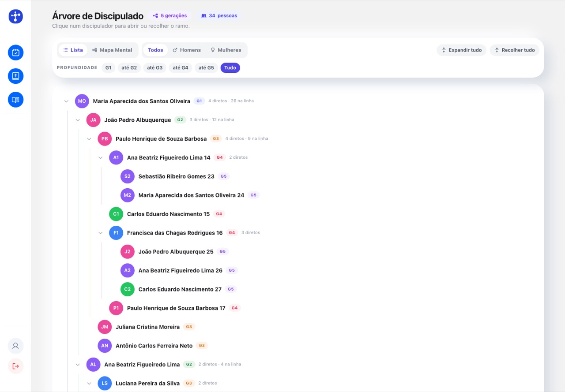Viewport: 565px width, 392px height.
Task: Click the M2 avatar of Maria Aparecida 24
Action: pyautogui.click(x=128, y=195)
